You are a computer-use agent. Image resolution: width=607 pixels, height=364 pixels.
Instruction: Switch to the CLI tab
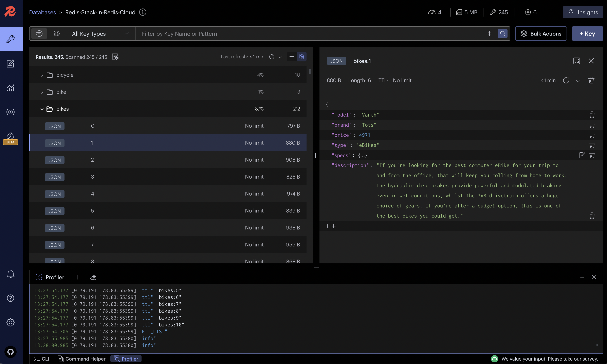click(x=41, y=359)
